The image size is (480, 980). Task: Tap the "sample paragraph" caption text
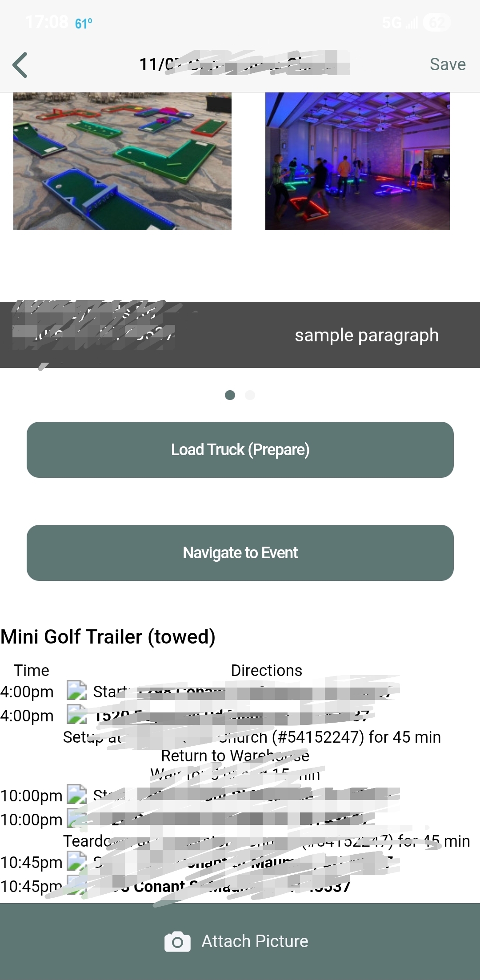coord(367,335)
